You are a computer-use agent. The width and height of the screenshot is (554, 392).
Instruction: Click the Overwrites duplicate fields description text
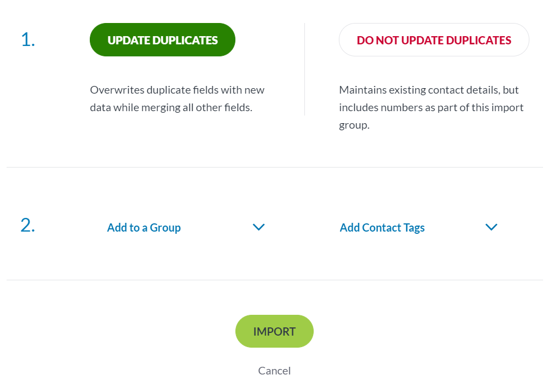[x=177, y=99]
